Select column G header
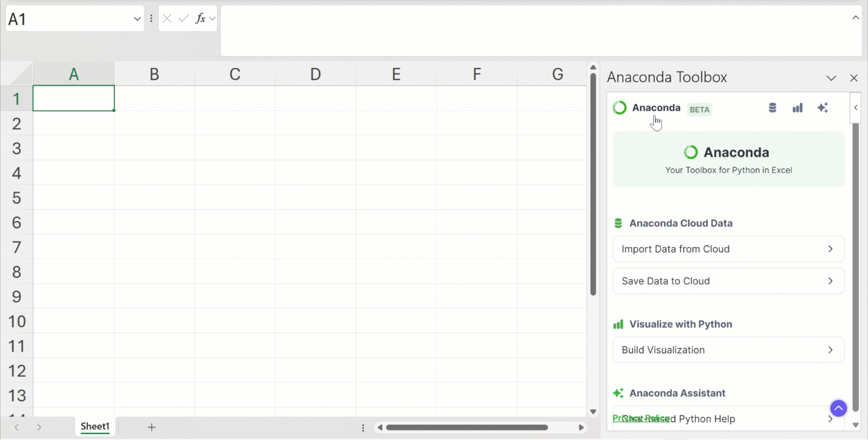The width and height of the screenshot is (868, 440). coord(552,74)
